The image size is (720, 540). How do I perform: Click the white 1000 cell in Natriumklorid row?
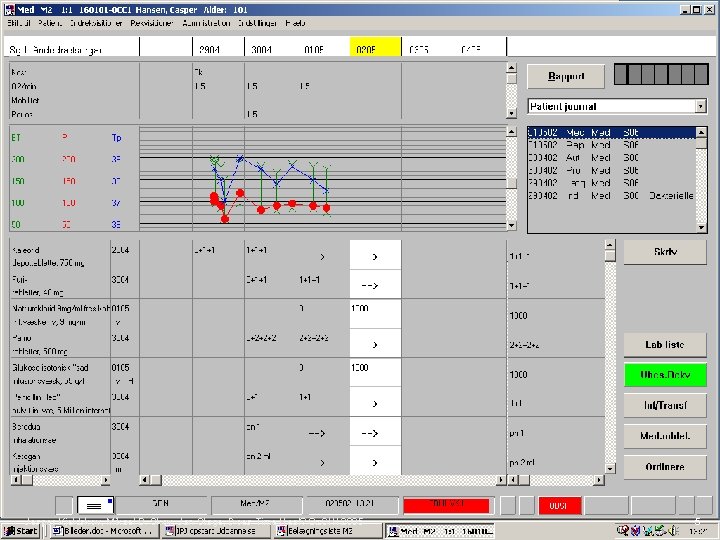(x=375, y=314)
